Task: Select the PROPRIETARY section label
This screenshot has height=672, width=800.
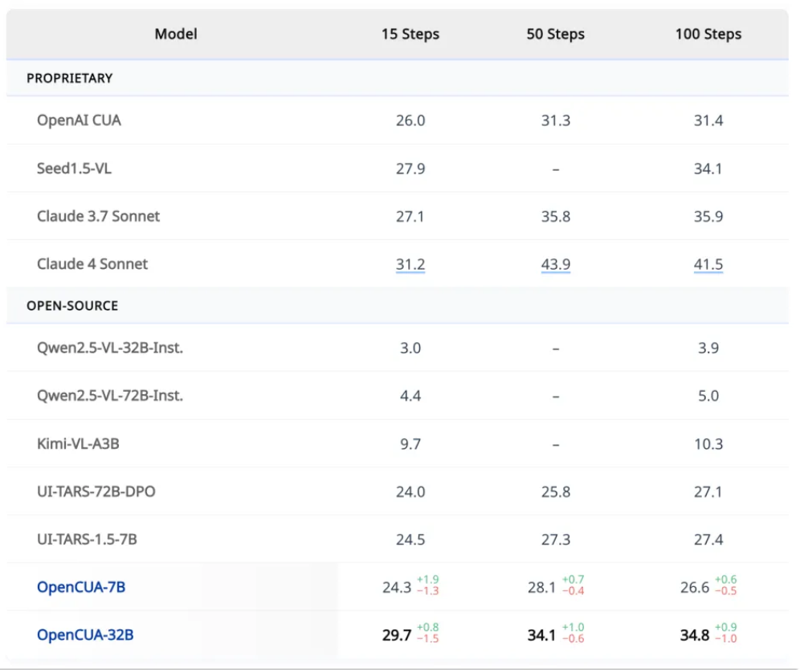Action: click(x=69, y=78)
